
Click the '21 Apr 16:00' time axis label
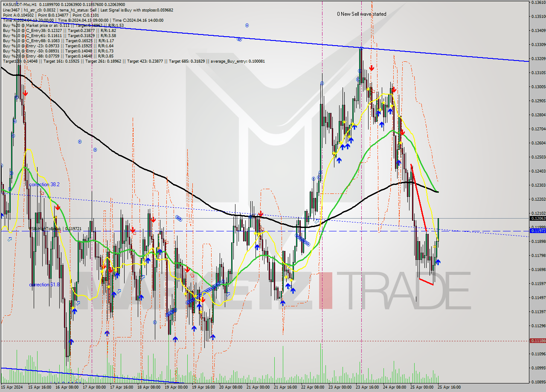pyautogui.click(x=285, y=387)
